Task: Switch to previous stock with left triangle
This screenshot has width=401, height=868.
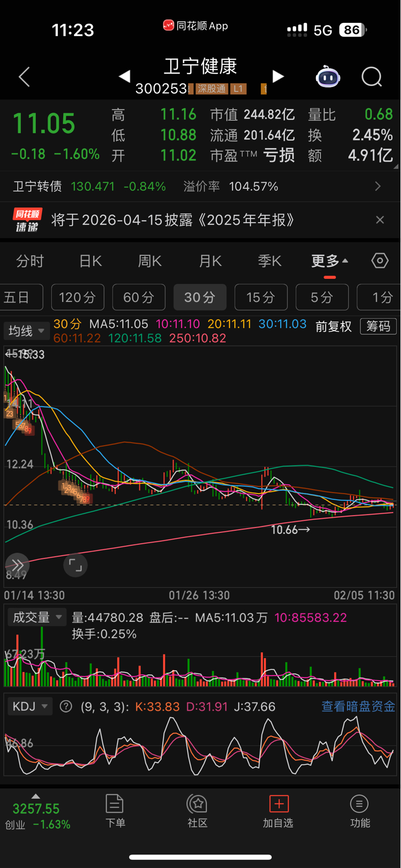Action: [x=124, y=77]
